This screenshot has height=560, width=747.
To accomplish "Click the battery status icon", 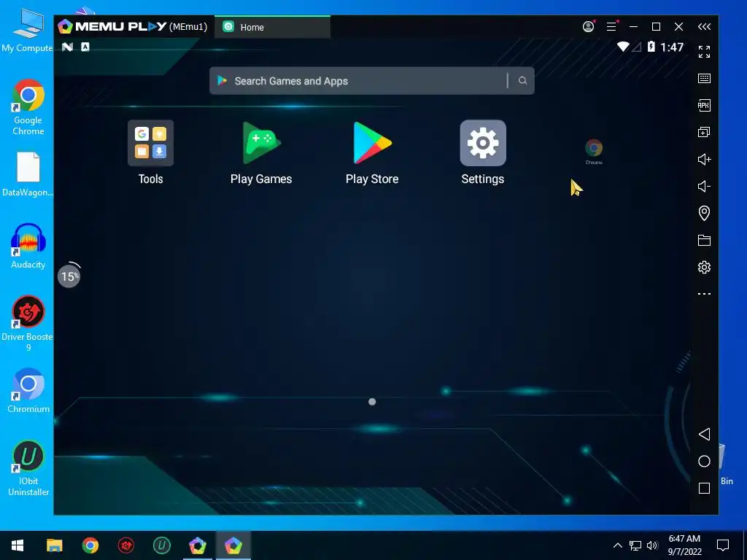I will pyautogui.click(x=651, y=47).
